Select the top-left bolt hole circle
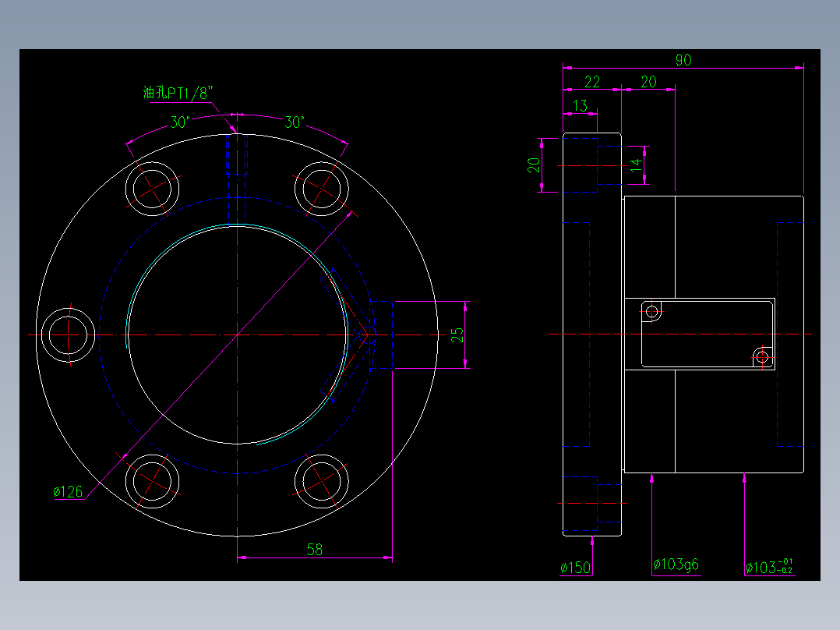This screenshot has width=840, height=630. [x=152, y=189]
